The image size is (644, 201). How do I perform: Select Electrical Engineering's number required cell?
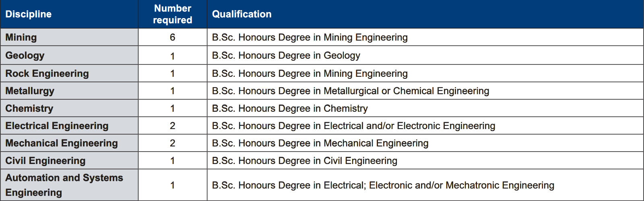(x=173, y=126)
